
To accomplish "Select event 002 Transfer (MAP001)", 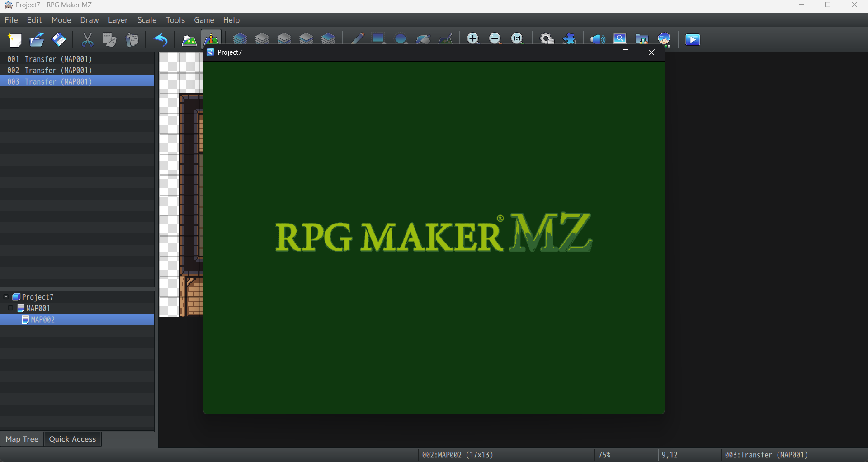I will point(77,70).
